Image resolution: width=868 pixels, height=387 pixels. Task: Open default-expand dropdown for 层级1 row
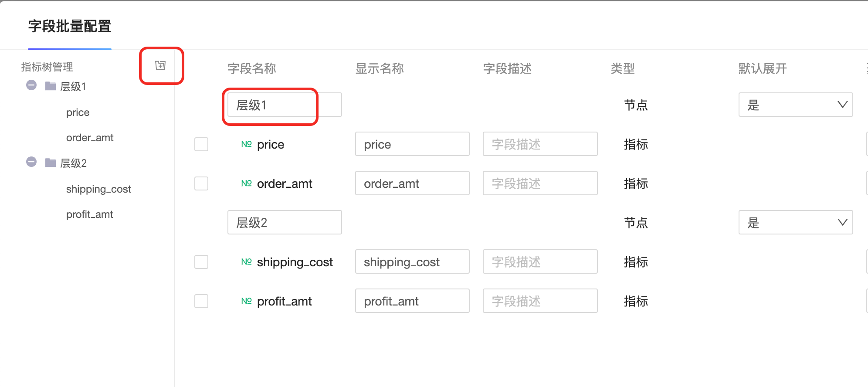point(795,105)
